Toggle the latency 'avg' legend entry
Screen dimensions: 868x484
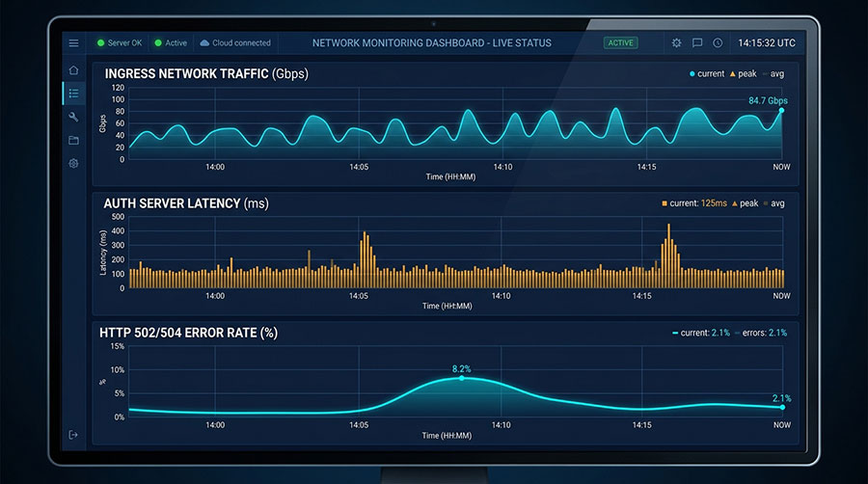773,203
